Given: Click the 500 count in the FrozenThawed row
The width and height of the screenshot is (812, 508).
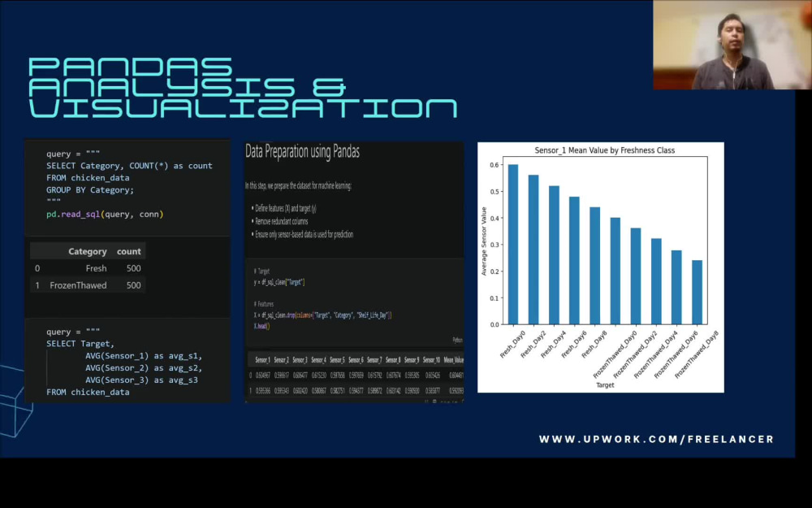Looking at the screenshot, I should click(x=134, y=285).
